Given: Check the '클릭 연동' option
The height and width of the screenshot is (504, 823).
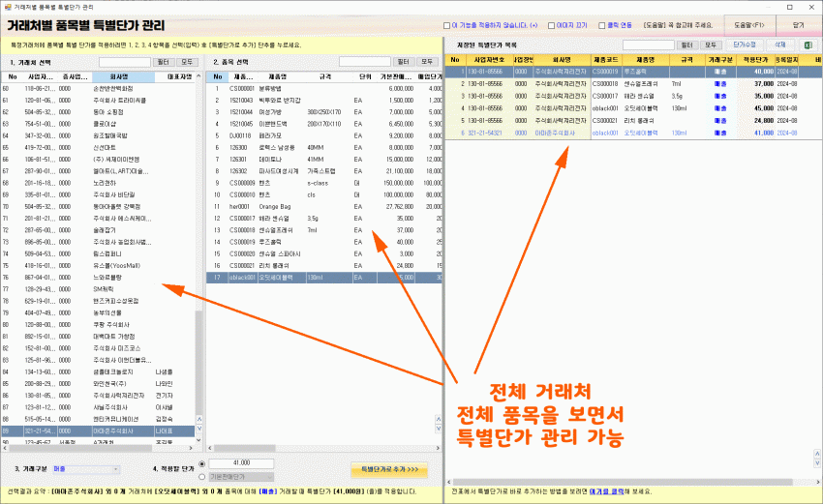Looking at the screenshot, I should tap(602, 26).
